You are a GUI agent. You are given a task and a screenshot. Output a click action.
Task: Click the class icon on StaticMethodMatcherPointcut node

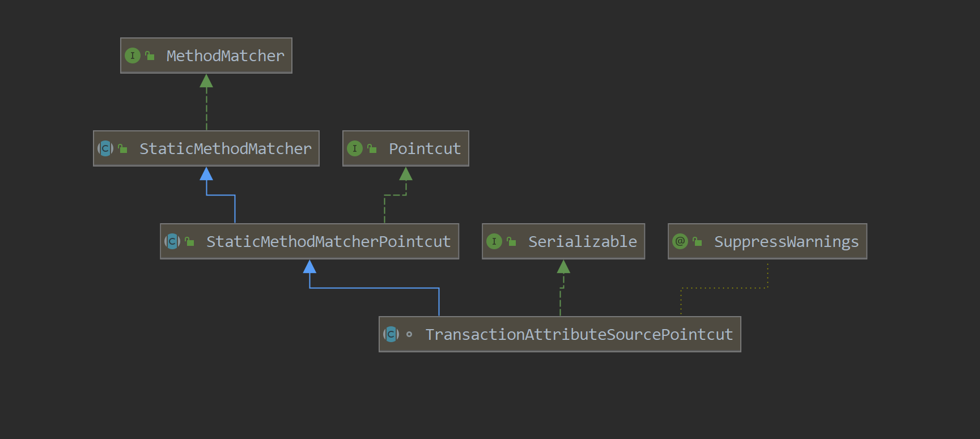[172, 241]
